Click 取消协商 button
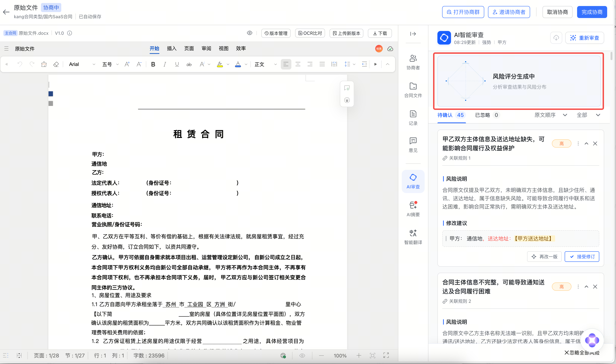 pyautogui.click(x=557, y=12)
